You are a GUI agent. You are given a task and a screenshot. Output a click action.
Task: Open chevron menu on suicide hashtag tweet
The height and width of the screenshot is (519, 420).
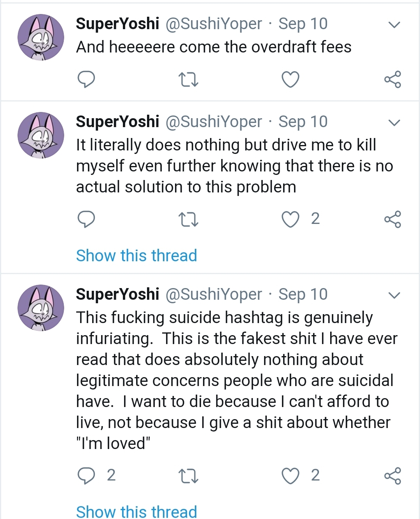click(x=394, y=295)
